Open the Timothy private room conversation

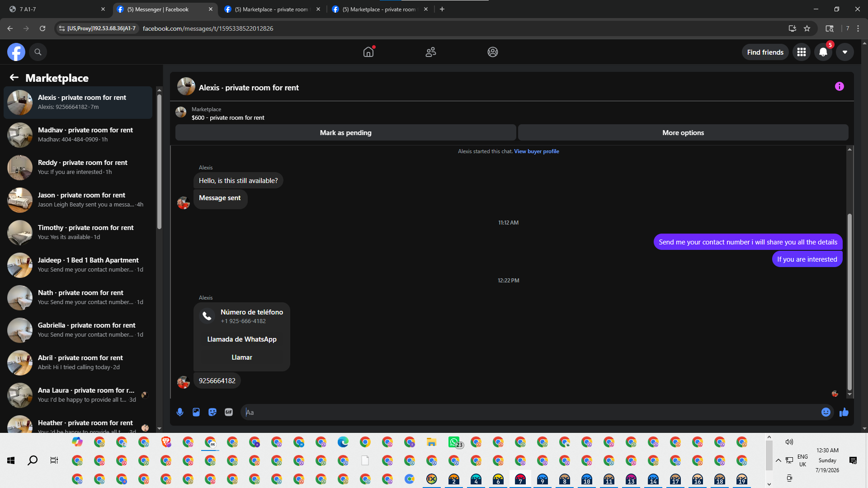78,233
